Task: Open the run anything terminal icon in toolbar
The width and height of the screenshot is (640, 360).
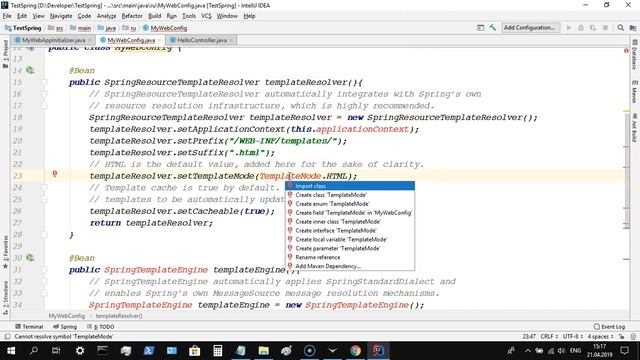Action: coord(480,28)
